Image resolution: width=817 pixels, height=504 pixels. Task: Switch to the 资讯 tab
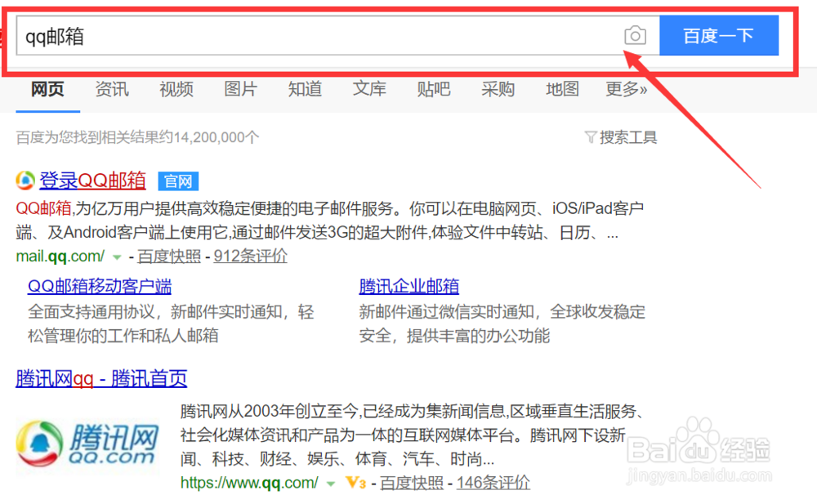(x=112, y=89)
